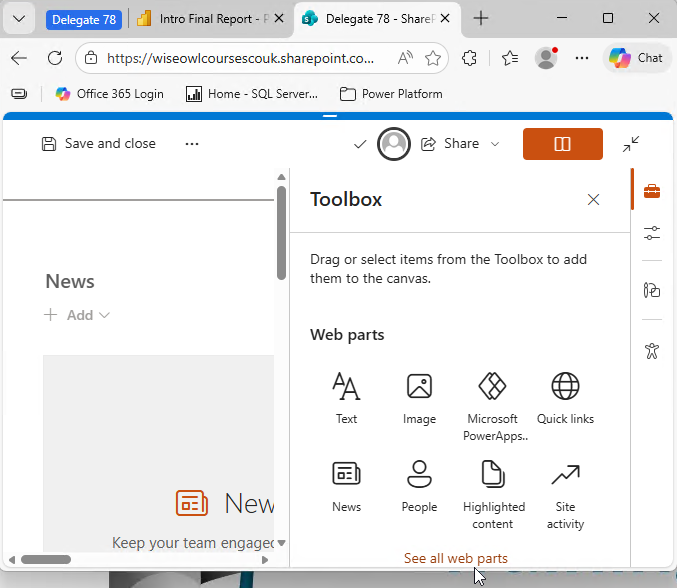Switch to Intro Final Report tab
The image size is (677, 588).
tap(210, 19)
